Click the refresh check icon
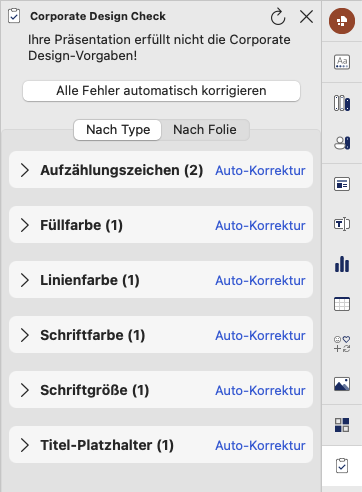 [x=278, y=17]
